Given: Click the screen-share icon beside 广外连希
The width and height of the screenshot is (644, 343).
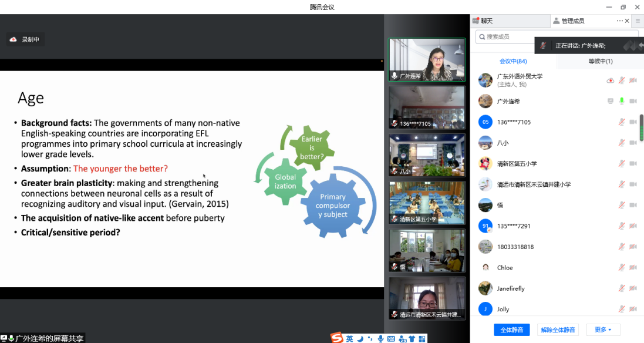Looking at the screenshot, I should (x=611, y=101).
